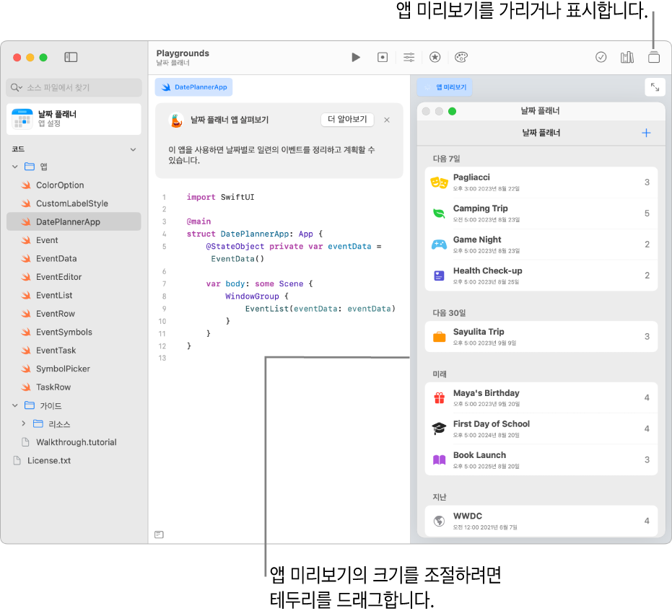Select the 앱 미리보기 tab
The image size is (672, 616).
coord(445,87)
